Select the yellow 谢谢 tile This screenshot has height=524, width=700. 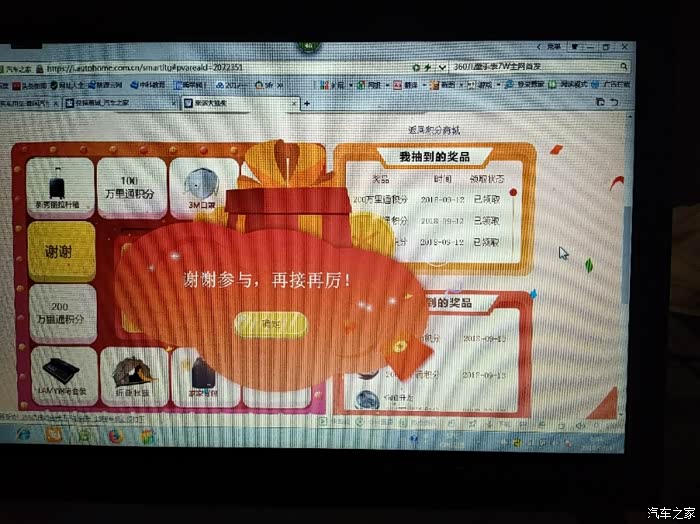pyautogui.click(x=61, y=251)
